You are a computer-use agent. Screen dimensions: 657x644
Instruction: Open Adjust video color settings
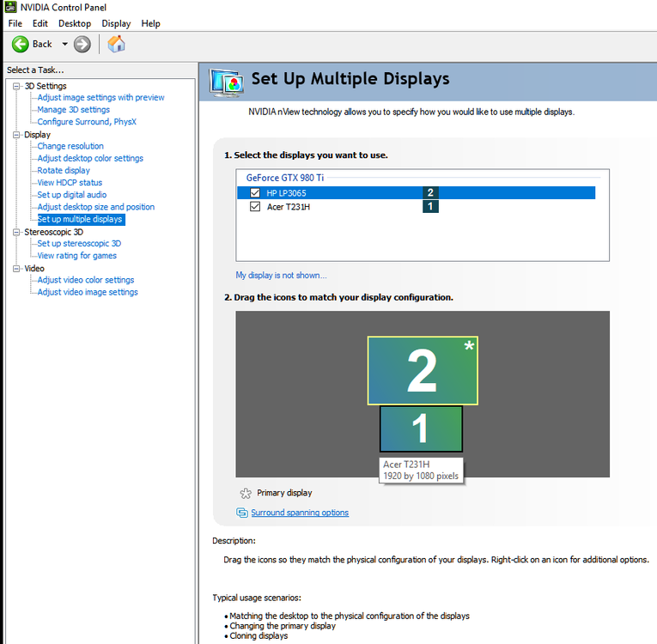[86, 280]
